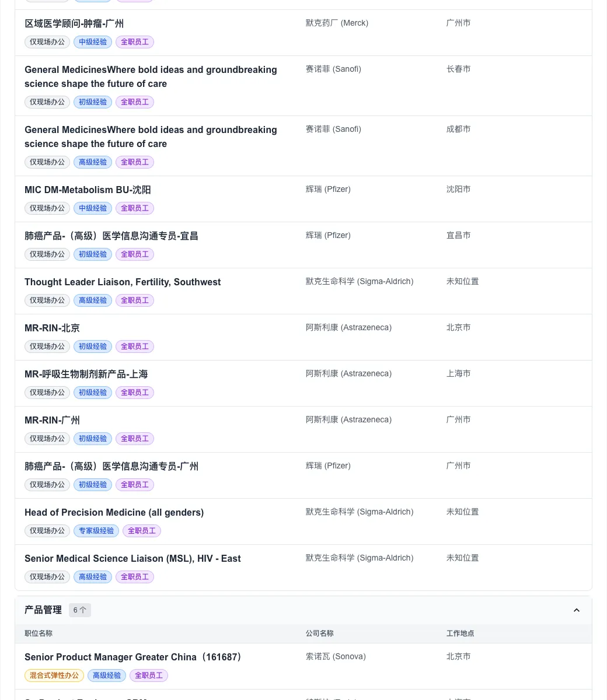Click 未知位置 in Thought Leader Liaison row
Screen dimensions: 607x700
pyautogui.click(x=463, y=282)
